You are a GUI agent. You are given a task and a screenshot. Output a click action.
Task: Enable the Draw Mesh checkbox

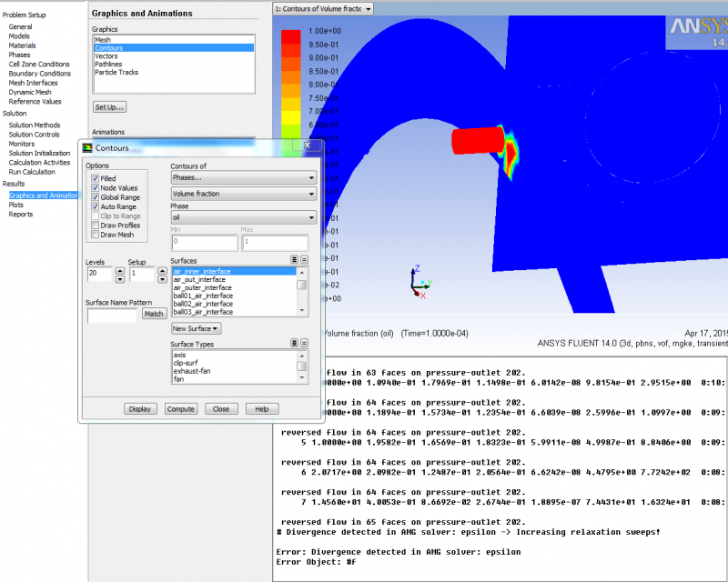pyautogui.click(x=96, y=235)
